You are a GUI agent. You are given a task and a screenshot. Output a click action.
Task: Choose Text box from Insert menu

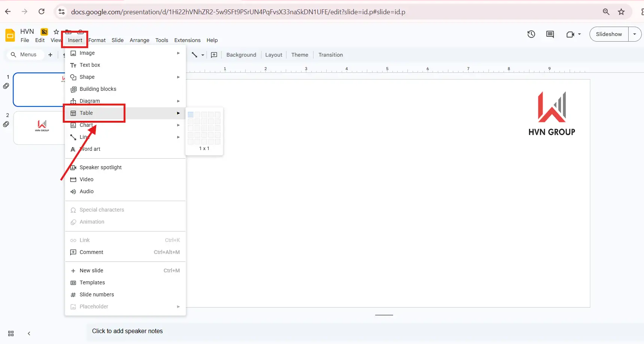pyautogui.click(x=90, y=65)
